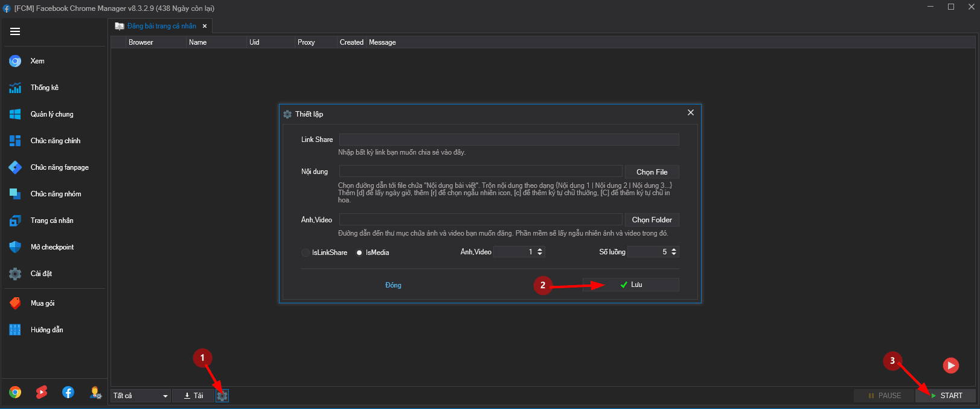The width and height of the screenshot is (980, 409).
Task: Click the Thống kê chart icon
Action: click(15, 88)
